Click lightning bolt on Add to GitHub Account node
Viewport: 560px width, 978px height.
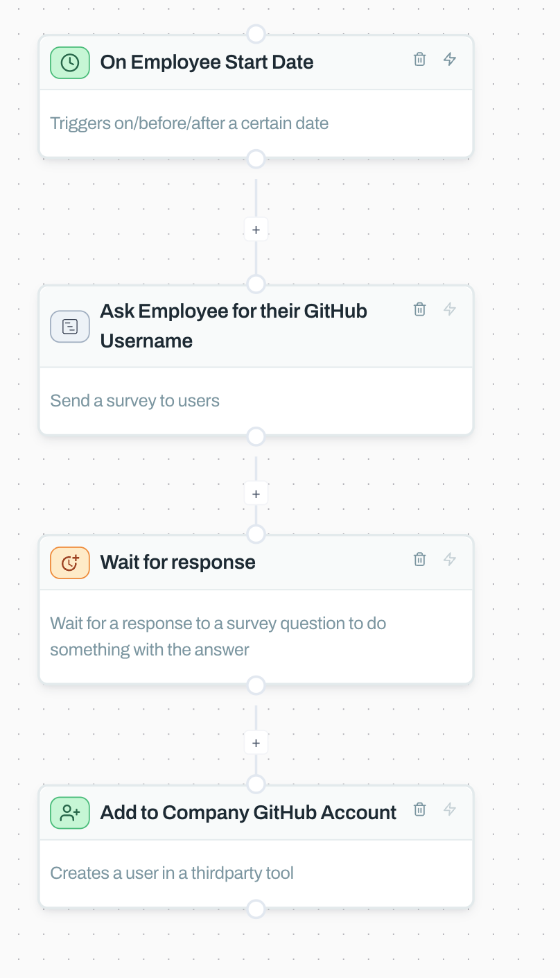[450, 809]
